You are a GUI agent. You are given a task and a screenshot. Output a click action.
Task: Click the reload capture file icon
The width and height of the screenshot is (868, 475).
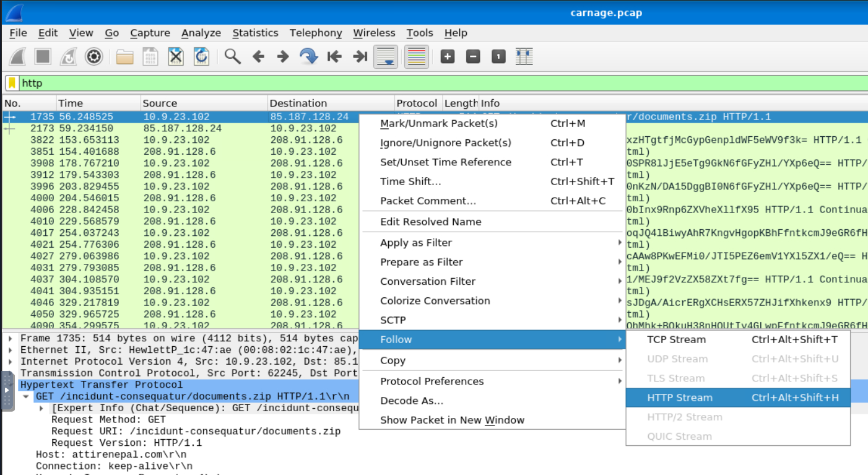click(201, 57)
